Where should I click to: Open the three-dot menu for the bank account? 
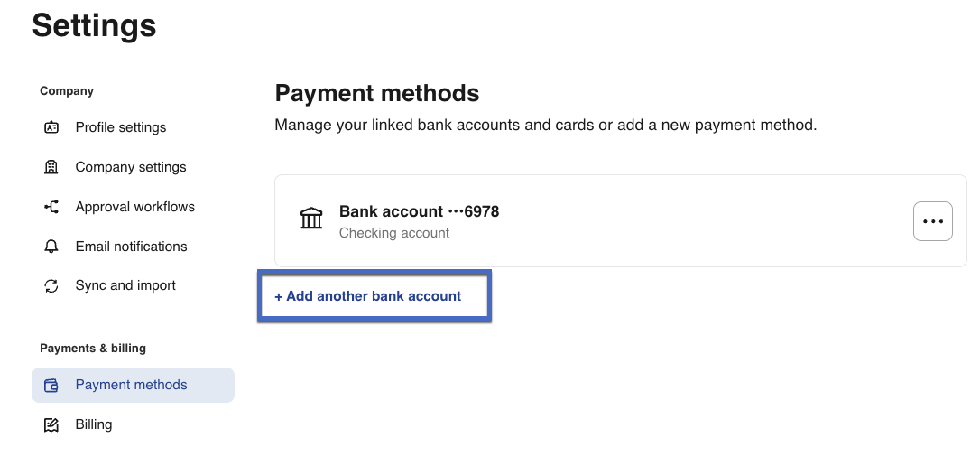coord(932,221)
